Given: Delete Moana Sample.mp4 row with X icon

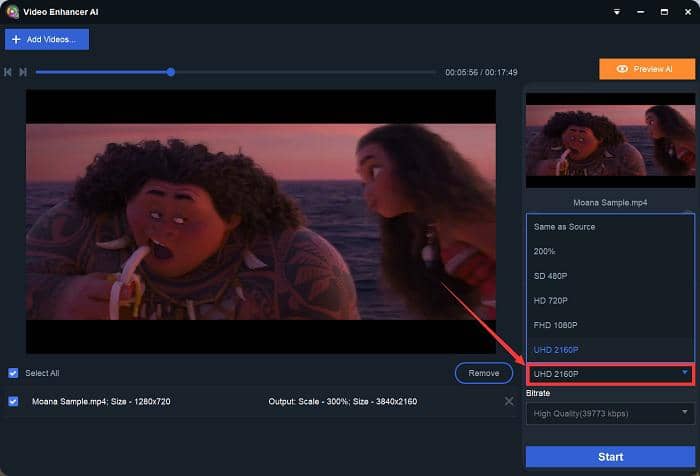Looking at the screenshot, I should click(508, 401).
